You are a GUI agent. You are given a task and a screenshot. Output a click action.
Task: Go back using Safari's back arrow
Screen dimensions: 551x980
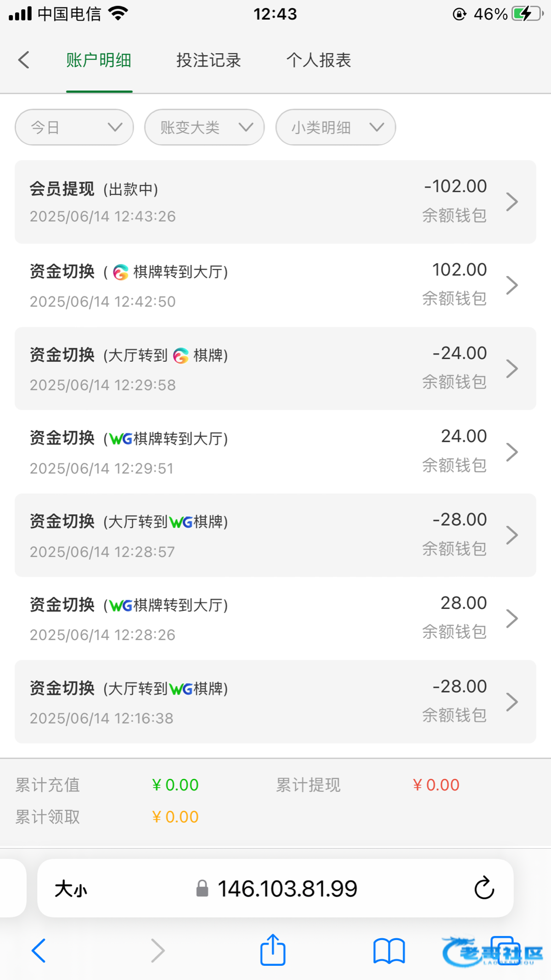39,950
